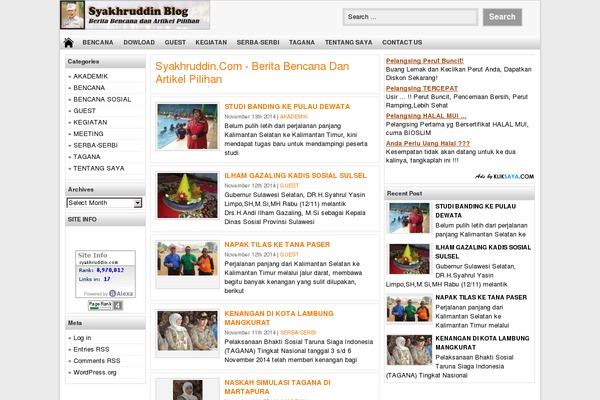Open Recent Post NAPAK TILAS KE TANA PASER
Image resolution: width=600 pixels, height=400 pixels.
[481, 297]
